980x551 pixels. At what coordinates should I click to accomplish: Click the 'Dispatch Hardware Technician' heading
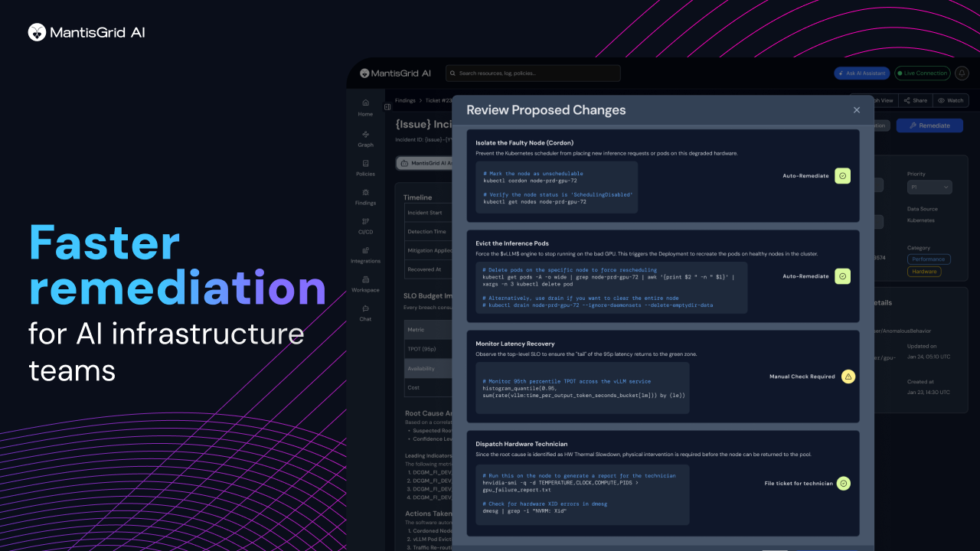[x=521, y=444]
